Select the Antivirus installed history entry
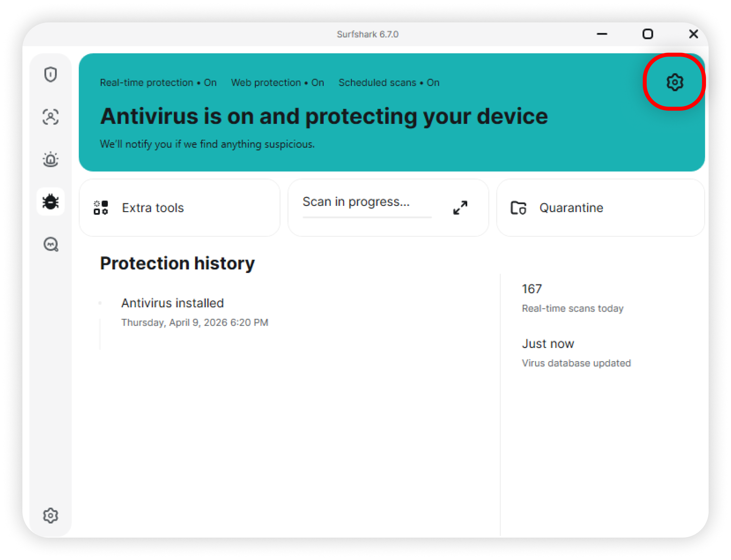This screenshot has height=560, width=731. click(x=172, y=303)
